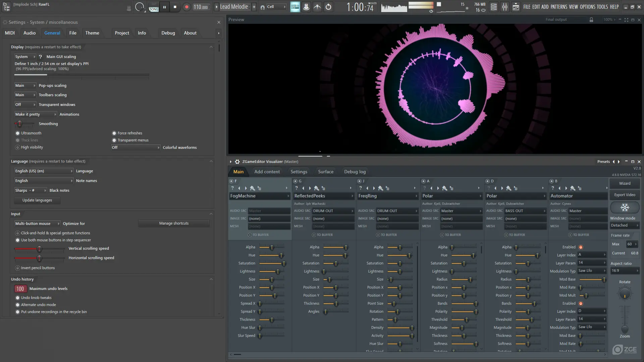Open the mixer window icon
The image size is (644, 362).
pos(505,7)
